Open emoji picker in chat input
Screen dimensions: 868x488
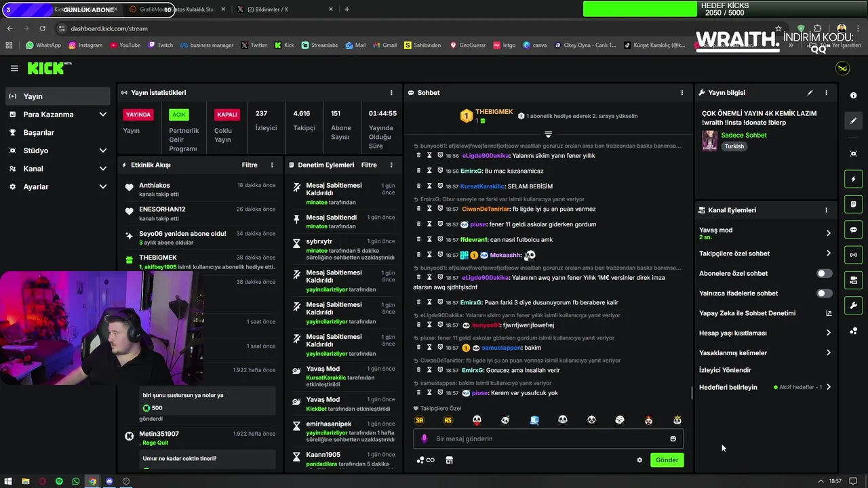pos(673,439)
